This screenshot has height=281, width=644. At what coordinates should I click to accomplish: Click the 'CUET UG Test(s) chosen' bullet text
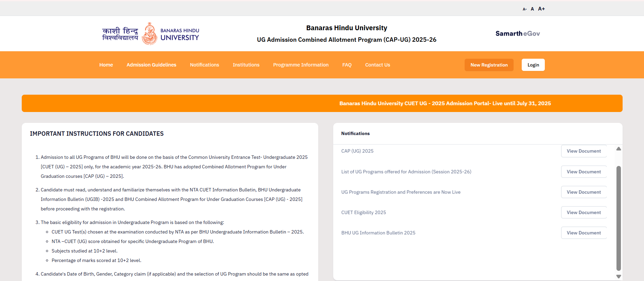(178, 232)
